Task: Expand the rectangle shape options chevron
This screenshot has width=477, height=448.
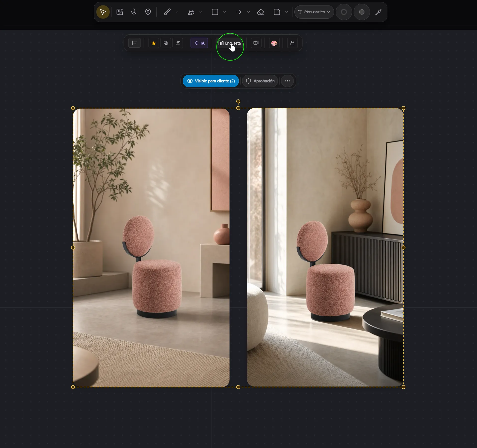Action: click(x=225, y=12)
